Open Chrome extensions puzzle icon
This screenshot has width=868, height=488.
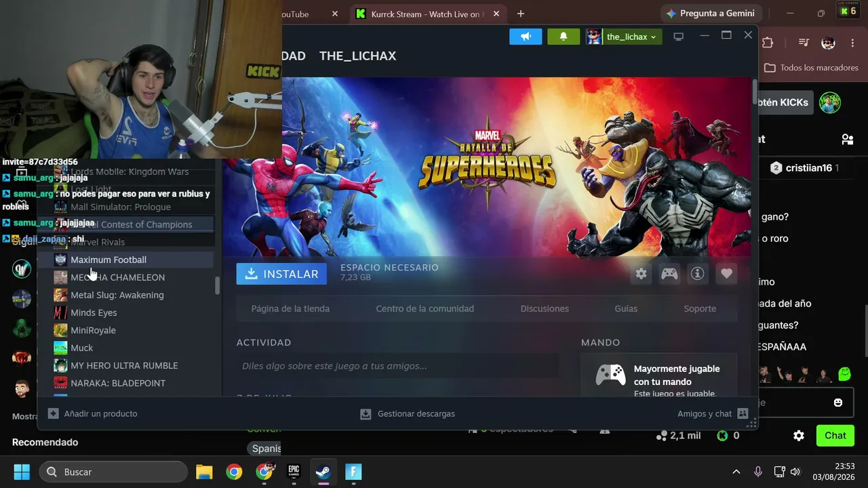(768, 43)
